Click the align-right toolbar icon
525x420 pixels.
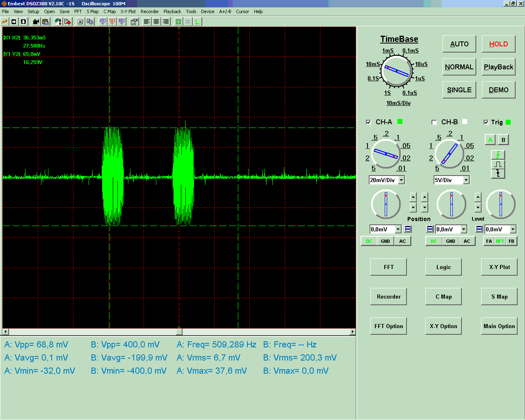[165, 22]
